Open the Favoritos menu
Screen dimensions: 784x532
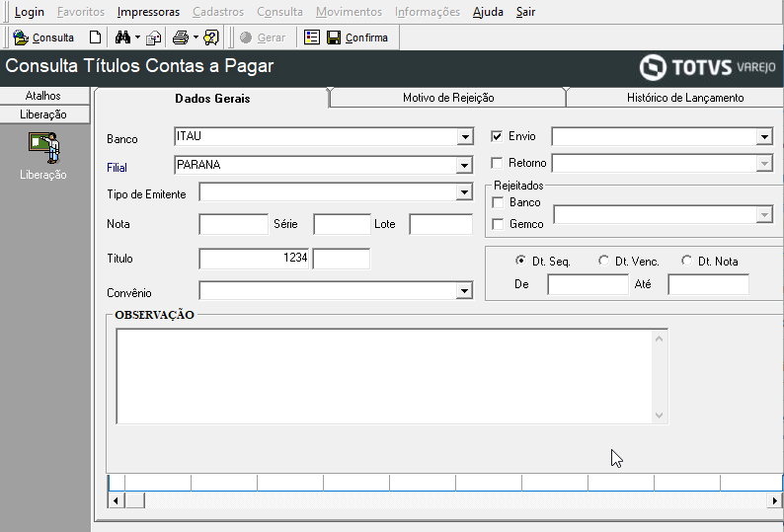click(x=81, y=12)
